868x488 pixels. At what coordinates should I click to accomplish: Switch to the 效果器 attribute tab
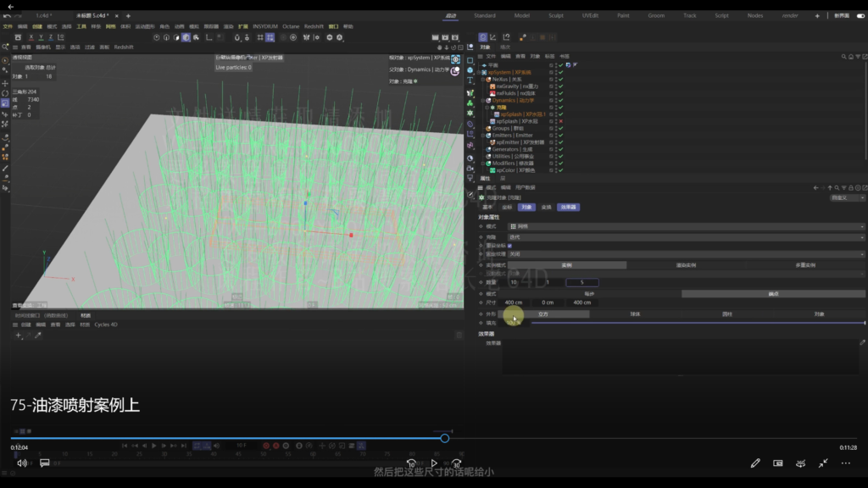click(568, 207)
